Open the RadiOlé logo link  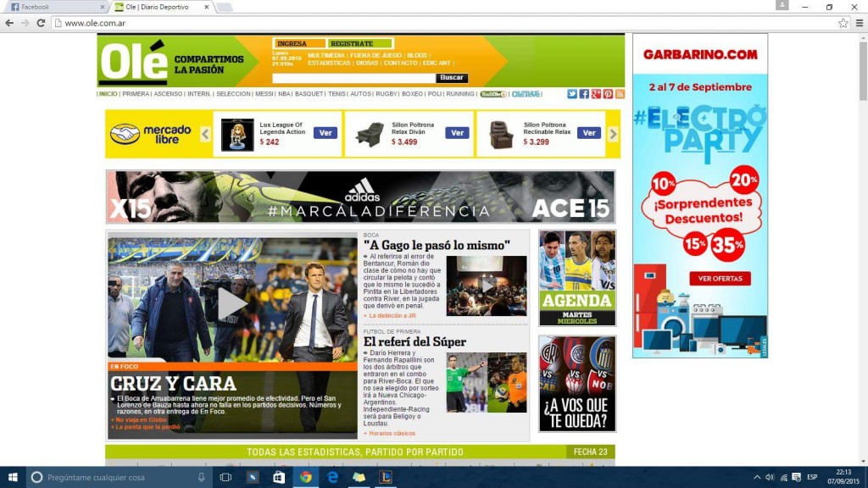pyautogui.click(x=492, y=94)
